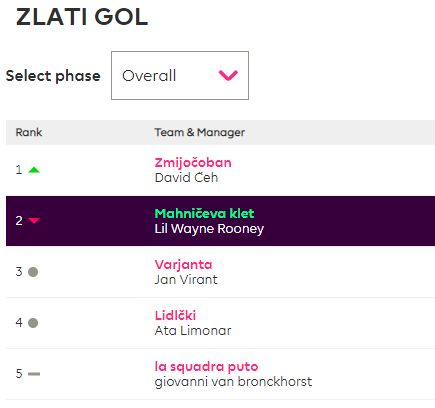Screen dimensions: 435x408
Task: Open the Lidlčki team link
Action: coord(175,315)
